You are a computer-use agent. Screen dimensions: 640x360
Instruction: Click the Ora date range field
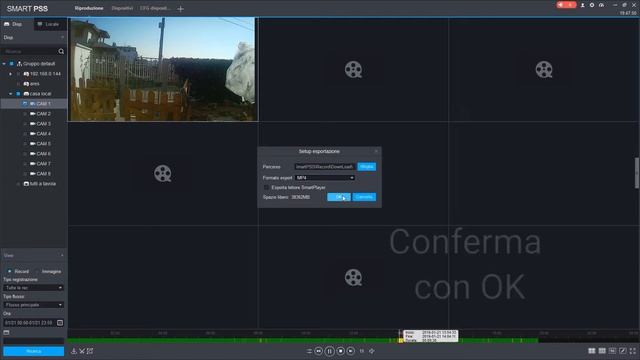[x=29, y=323]
